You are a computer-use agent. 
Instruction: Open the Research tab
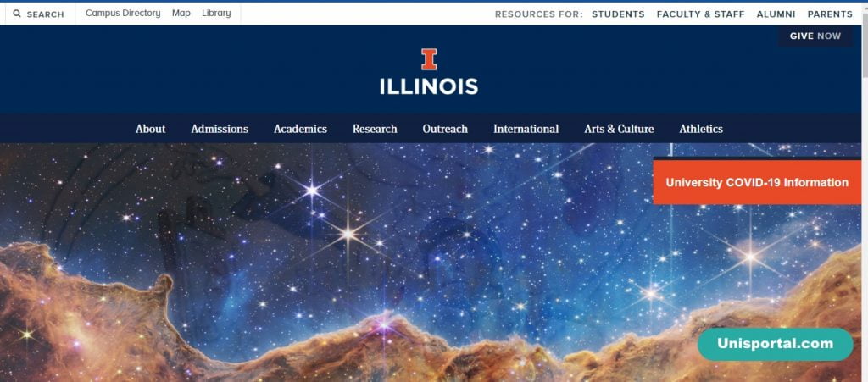pos(375,129)
